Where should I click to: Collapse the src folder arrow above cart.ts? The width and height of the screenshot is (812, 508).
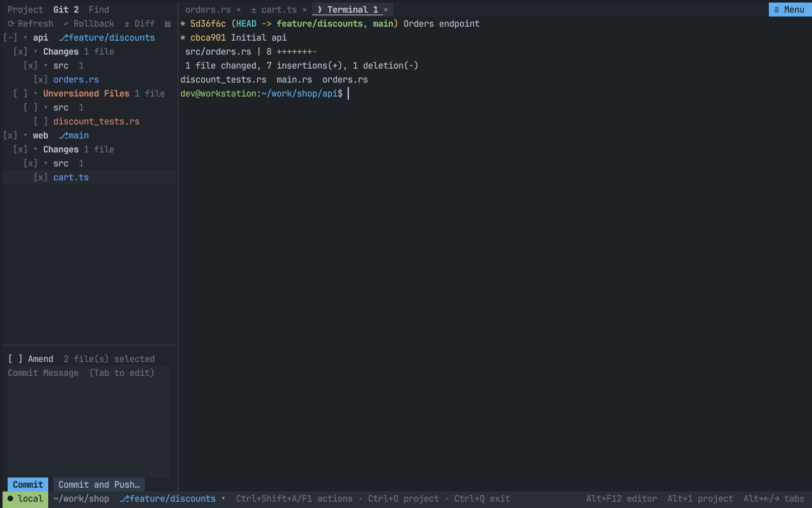point(46,163)
